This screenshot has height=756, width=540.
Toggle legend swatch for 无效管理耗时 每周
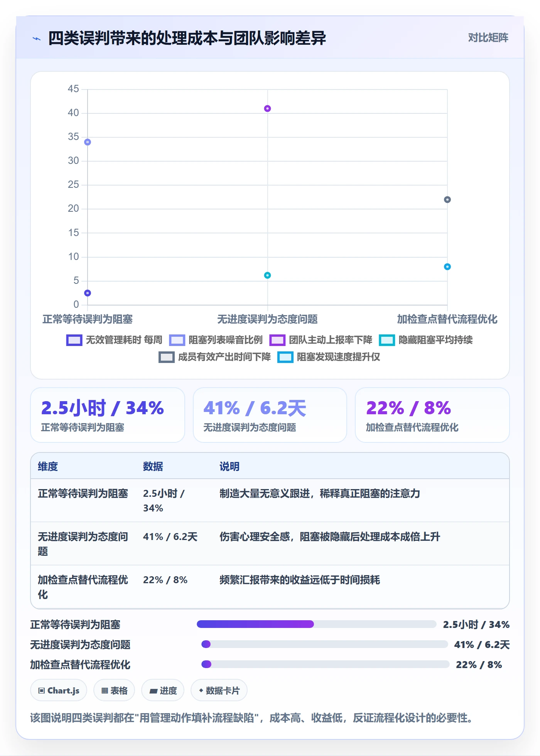coord(74,340)
